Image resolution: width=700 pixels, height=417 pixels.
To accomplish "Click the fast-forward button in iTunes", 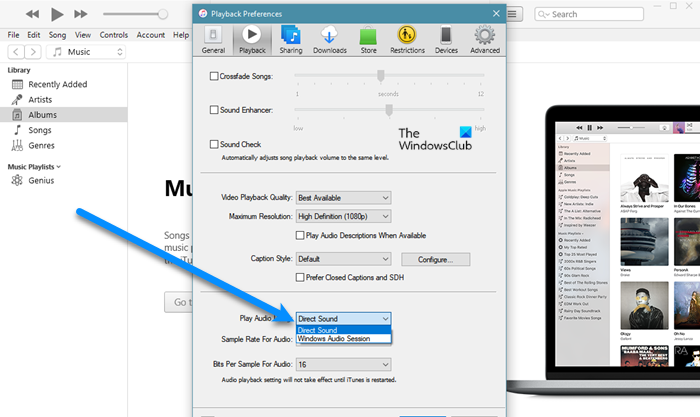I will [x=81, y=14].
